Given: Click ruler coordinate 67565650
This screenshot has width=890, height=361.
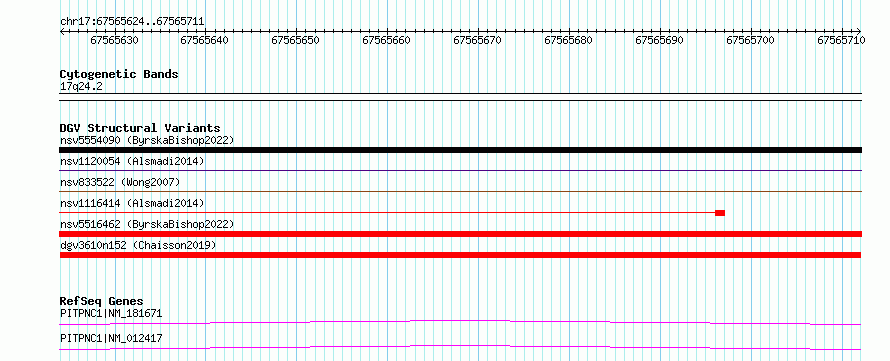Looking at the screenshot, I should click(296, 40).
